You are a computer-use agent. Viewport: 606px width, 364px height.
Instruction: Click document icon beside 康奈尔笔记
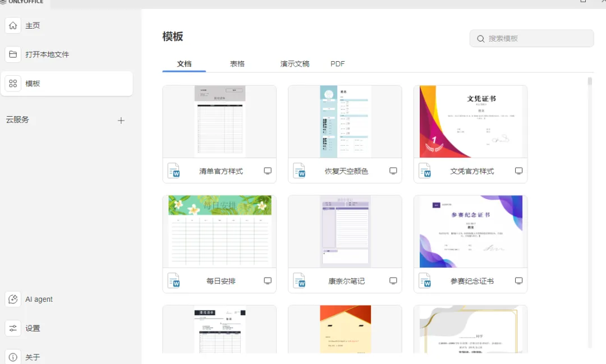pos(299,280)
